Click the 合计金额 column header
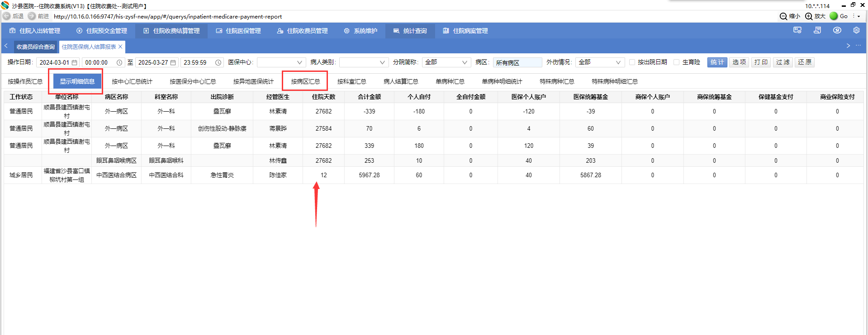Viewport: 868px width, 335px height. click(x=369, y=97)
